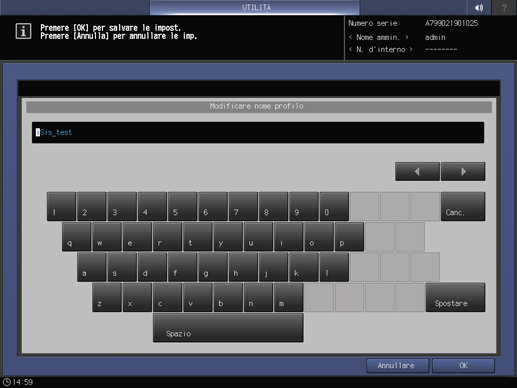Cancel editing with the Annullare button

pos(397,366)
